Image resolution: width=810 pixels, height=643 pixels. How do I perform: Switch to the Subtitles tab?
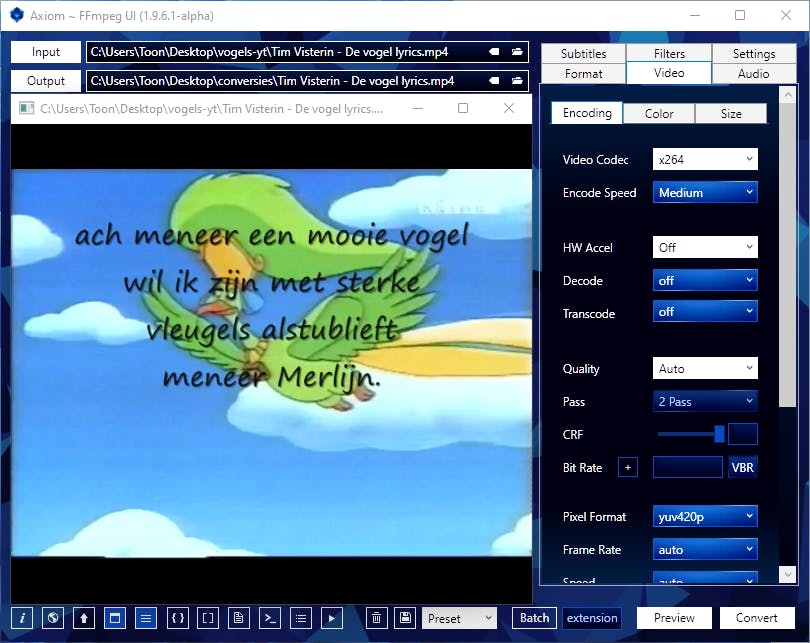[x=583, y=54]
